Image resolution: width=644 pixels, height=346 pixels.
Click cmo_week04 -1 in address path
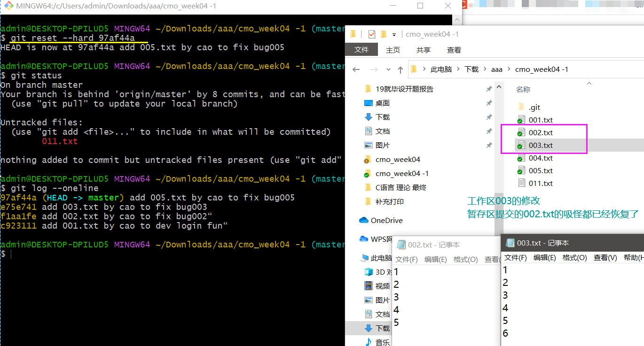coord(542,69)
